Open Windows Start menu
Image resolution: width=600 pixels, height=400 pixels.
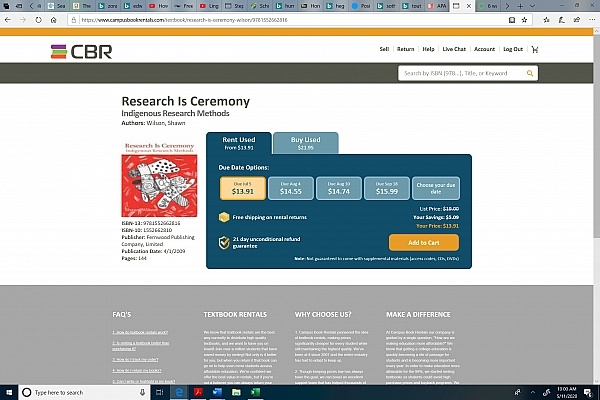[9, 393]
